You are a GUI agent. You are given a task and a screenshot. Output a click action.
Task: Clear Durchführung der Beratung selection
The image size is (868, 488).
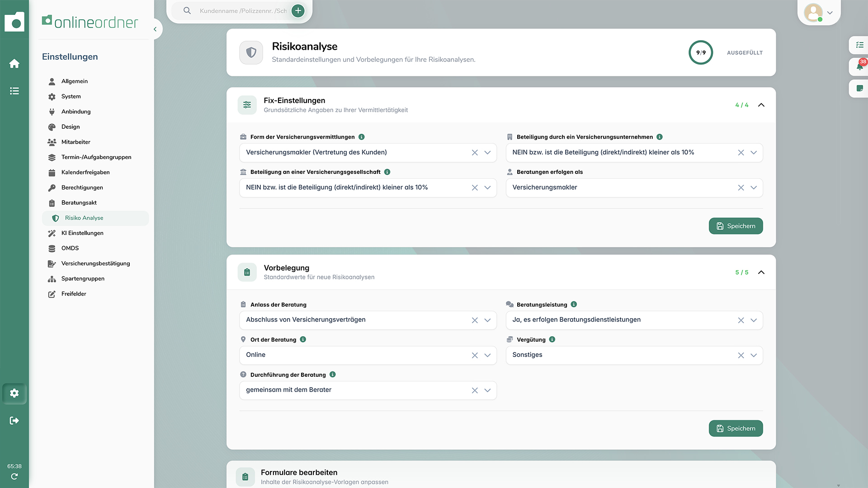pyautogui.click(x=475, y=390)
